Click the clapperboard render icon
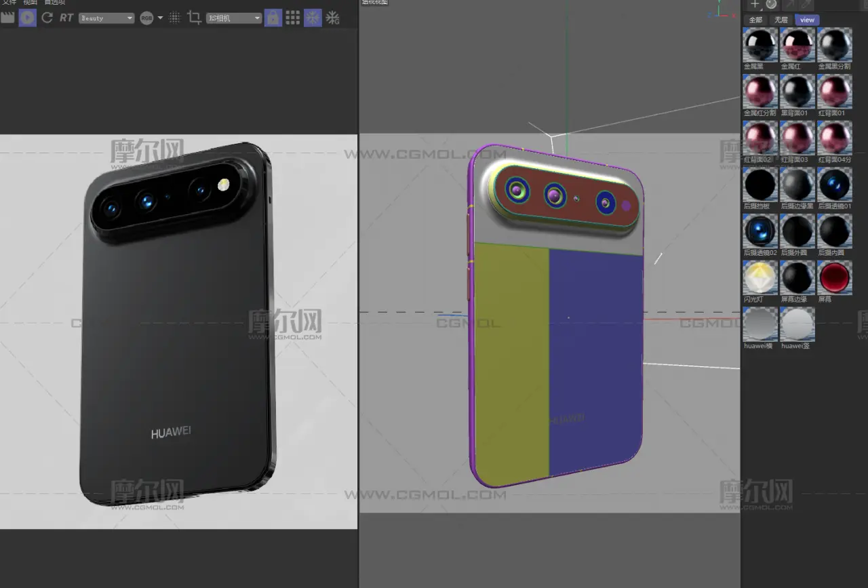The width and height of the screenshot is (868, 588). click(x=7, y=18)
